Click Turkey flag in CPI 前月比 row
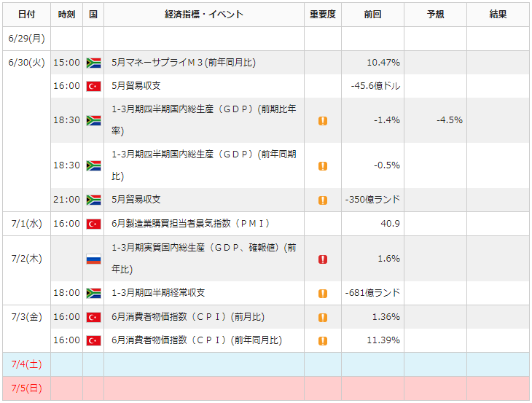This screenshot has height=403, width=532. pyautogui.click(x=93, y=318)
